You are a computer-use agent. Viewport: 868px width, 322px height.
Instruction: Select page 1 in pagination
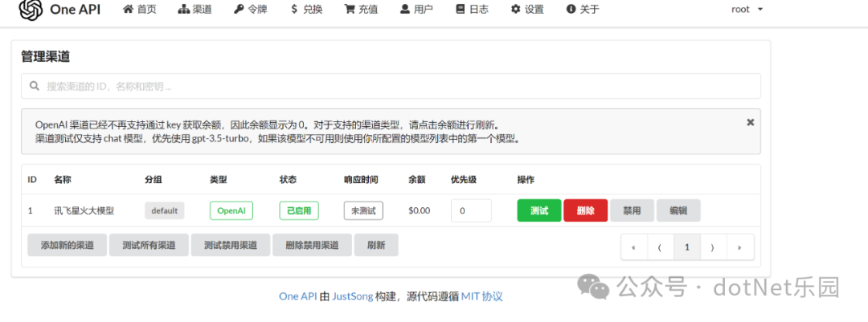pos(687,247)
